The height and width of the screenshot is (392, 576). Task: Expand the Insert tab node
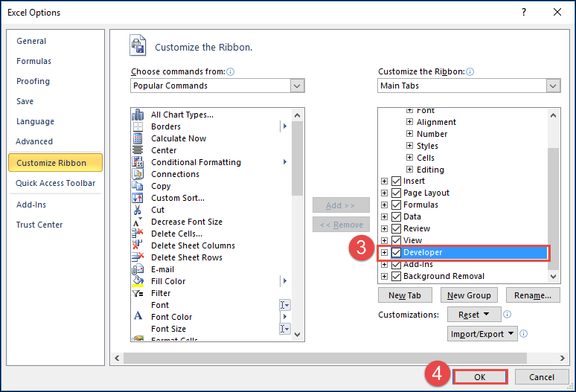384,181
